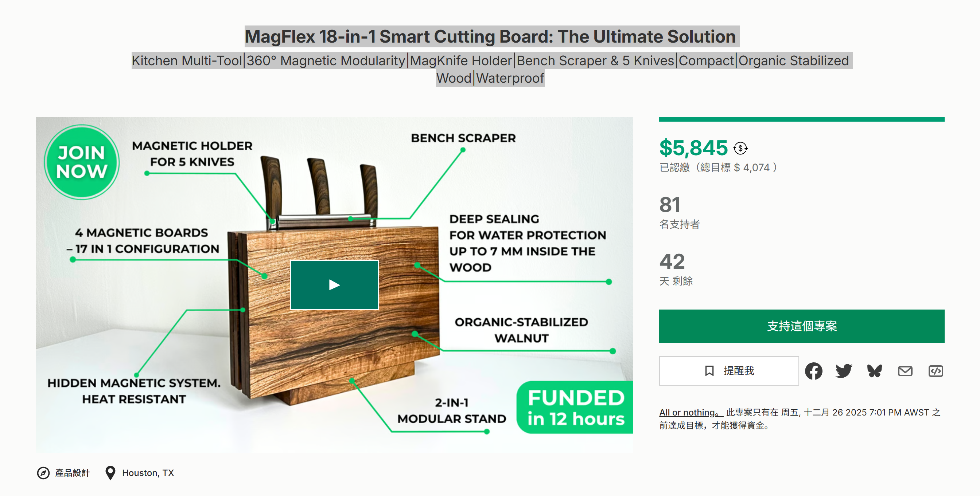The image size is (980, 496).
Task: Click the pledged amount $5,845
Action: (693, 148)
